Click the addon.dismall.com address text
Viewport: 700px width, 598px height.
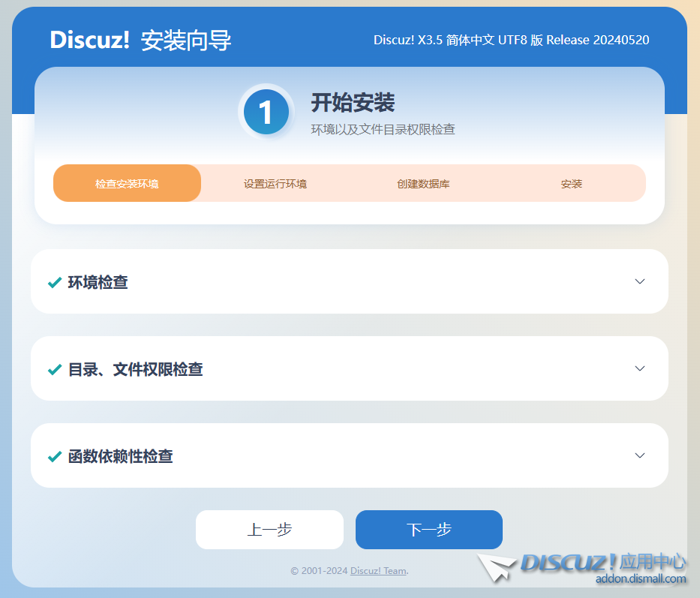(x=641, y=578)
